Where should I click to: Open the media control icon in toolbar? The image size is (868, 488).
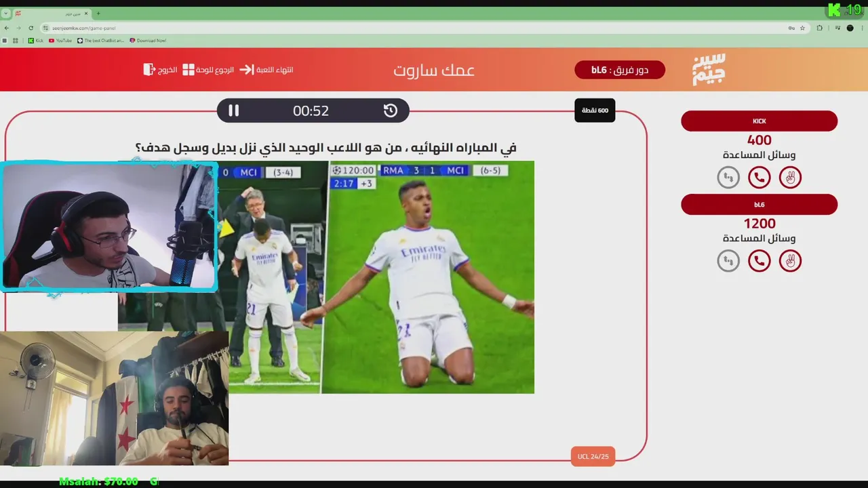click(x=837, y=28)
